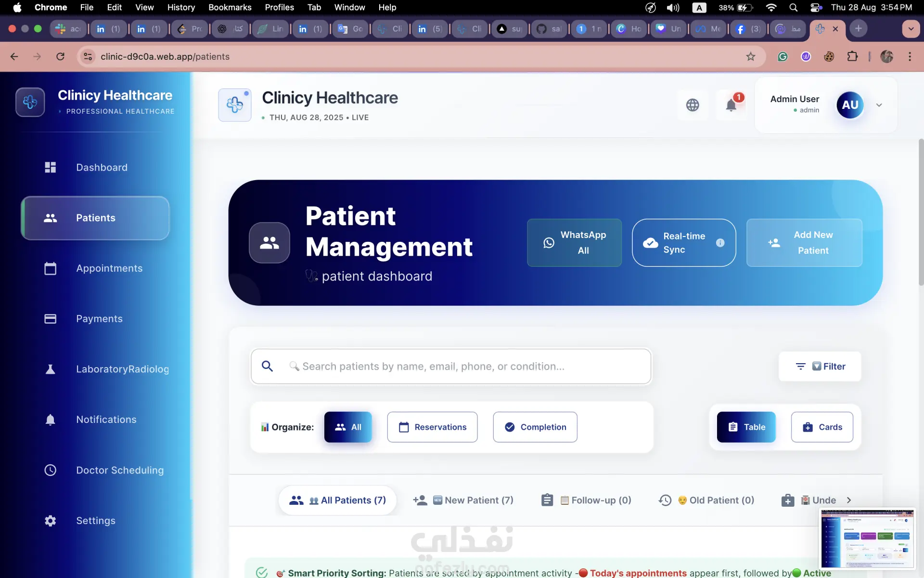Select New Patient (7) tab

pos(463,500)
